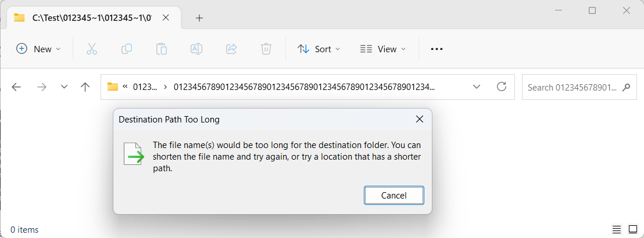The height and width of the screenshot is (238, 644).
Task: Go up one folder level
Action: point(85,87)
